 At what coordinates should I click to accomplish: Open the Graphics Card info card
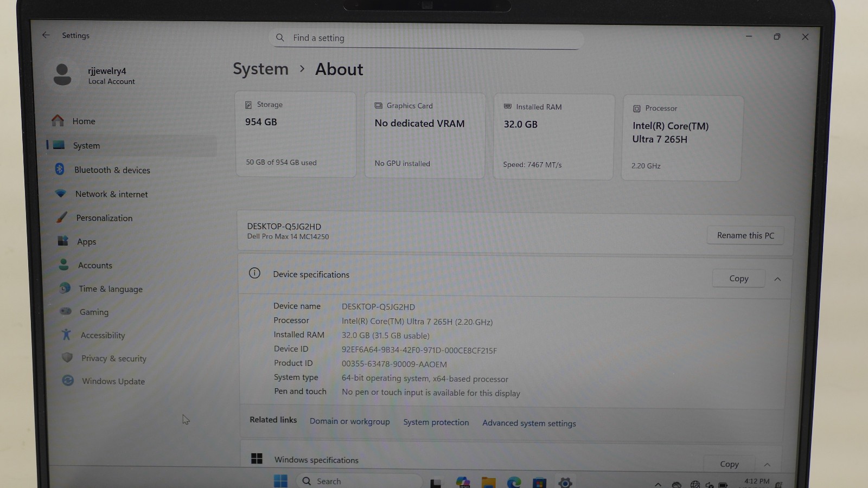(x=425, y=136)
